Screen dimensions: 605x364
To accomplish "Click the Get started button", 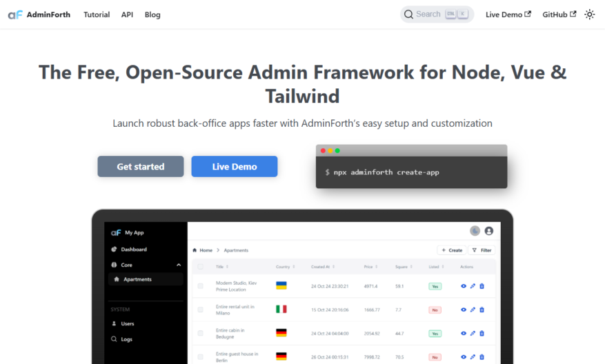I will [141, 167].
